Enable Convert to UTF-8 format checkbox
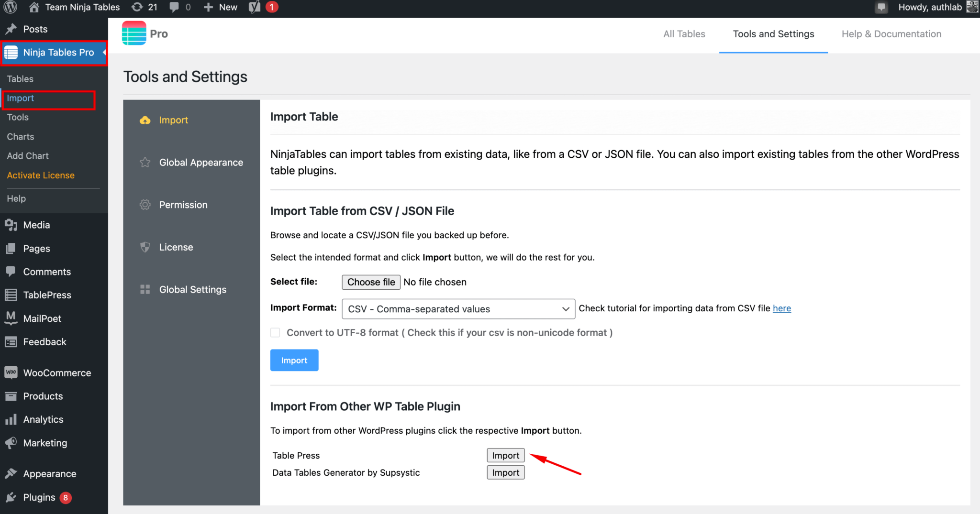This screenshot has height=514, width=980. [275, 332]
